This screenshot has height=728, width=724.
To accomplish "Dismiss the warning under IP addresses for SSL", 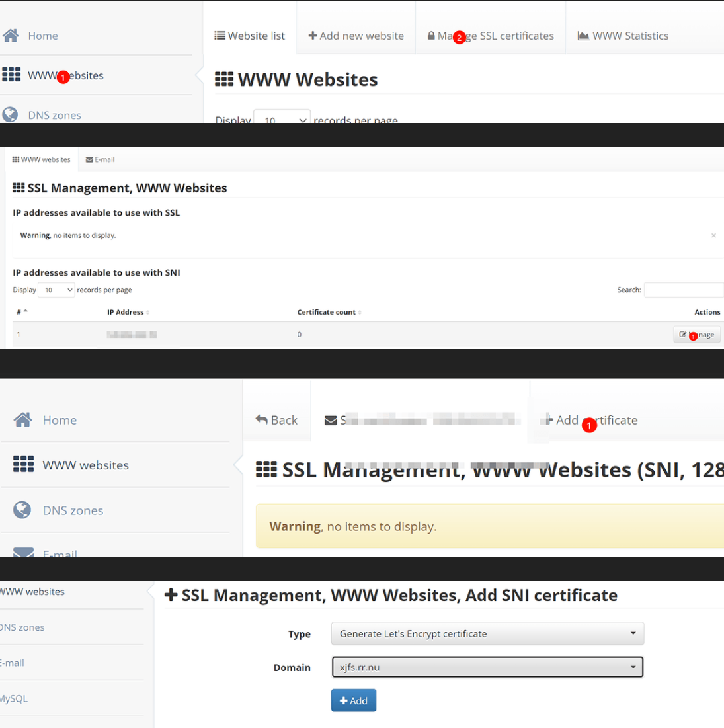I will click(713, 235).
